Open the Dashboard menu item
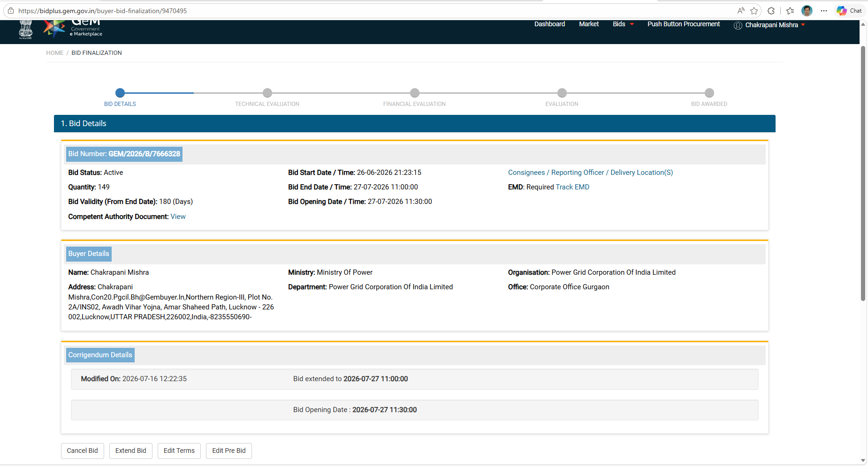 click(549, 24)
